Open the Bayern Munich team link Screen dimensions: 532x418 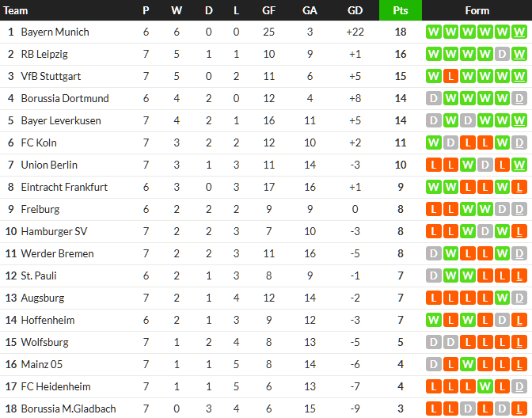[x=55, y=32]
